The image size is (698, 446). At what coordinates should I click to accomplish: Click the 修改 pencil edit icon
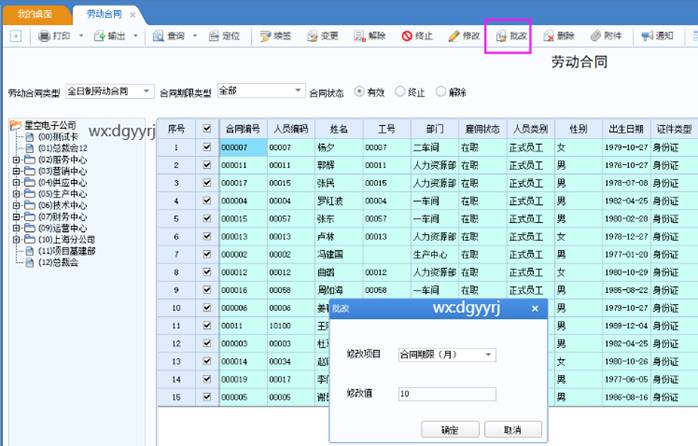[x=455, y=36]
